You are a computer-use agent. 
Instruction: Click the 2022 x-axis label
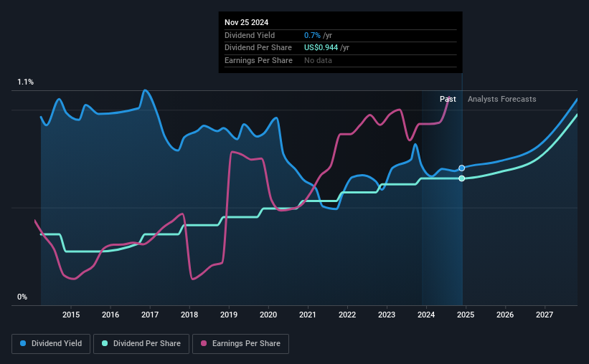pyautogui.click(x=347, y=315)
